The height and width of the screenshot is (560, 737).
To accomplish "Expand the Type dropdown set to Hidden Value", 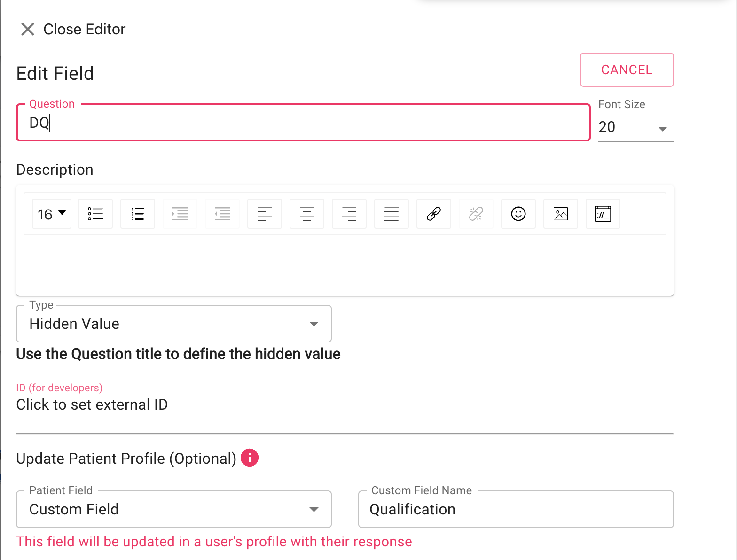I will click(x=174, y=324).
